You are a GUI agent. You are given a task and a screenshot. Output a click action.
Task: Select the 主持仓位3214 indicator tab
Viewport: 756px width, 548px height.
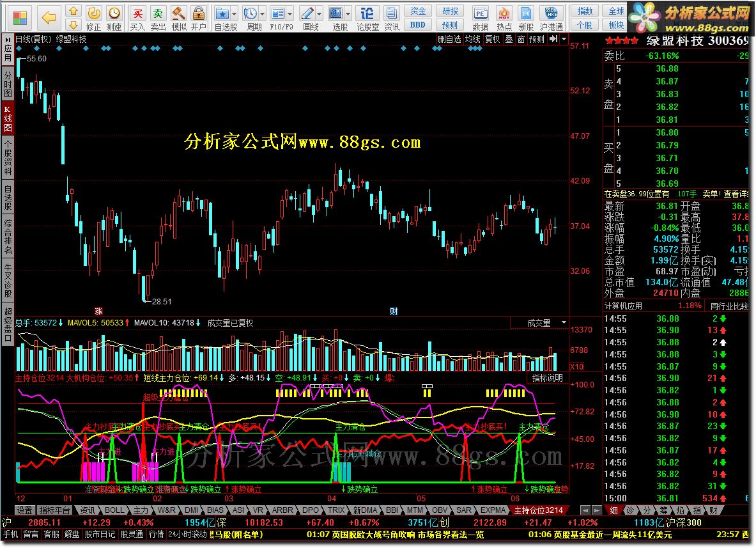tap(538, 510)
